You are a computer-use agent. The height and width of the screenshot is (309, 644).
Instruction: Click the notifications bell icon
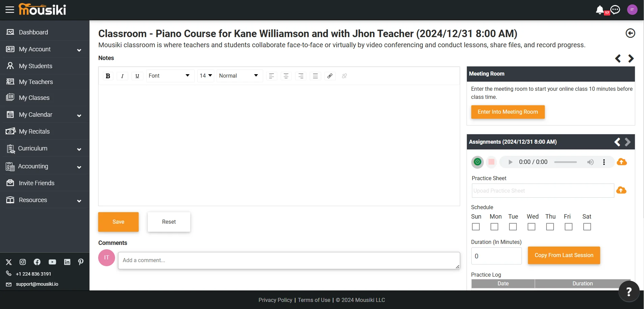tap(599, 10)
